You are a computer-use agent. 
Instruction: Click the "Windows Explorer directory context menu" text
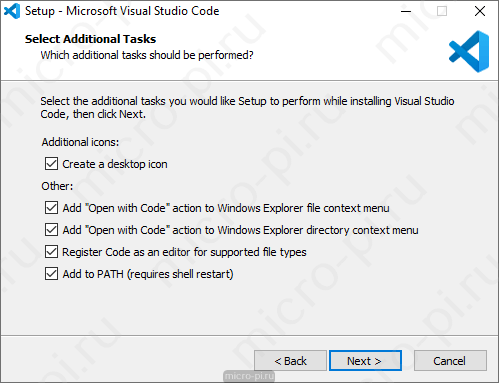coord(318,230)
